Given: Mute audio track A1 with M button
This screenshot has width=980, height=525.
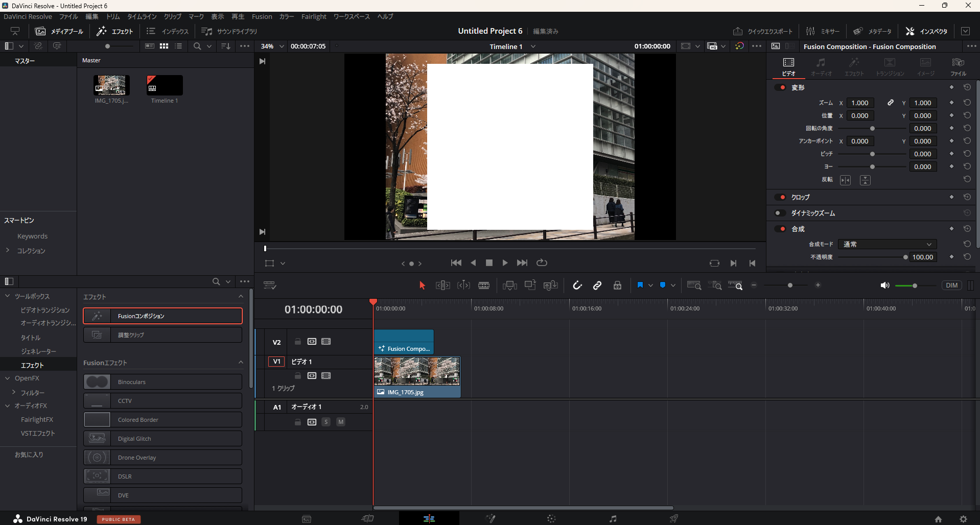Looking at the screenshot, I should coord(341,422).
